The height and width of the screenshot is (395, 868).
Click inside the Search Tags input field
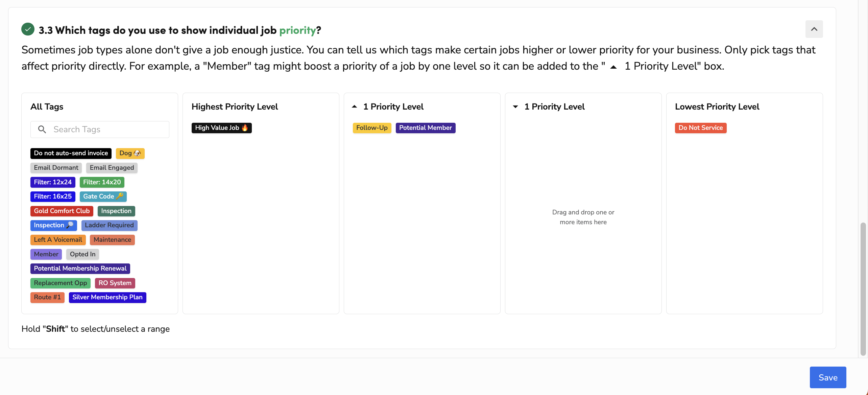(101, 129)
